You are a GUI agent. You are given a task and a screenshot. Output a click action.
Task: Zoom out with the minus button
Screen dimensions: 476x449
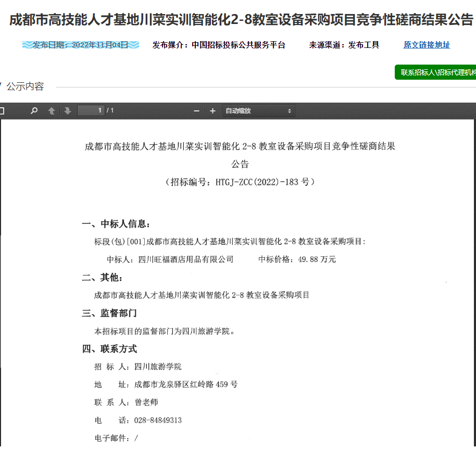[x=196, y=111]
